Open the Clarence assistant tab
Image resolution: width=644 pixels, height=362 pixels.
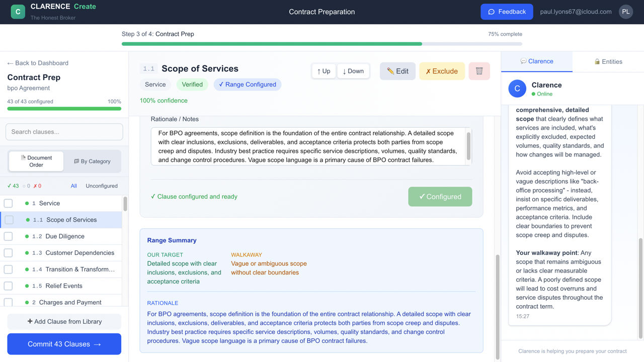click(x=536, y=61)
